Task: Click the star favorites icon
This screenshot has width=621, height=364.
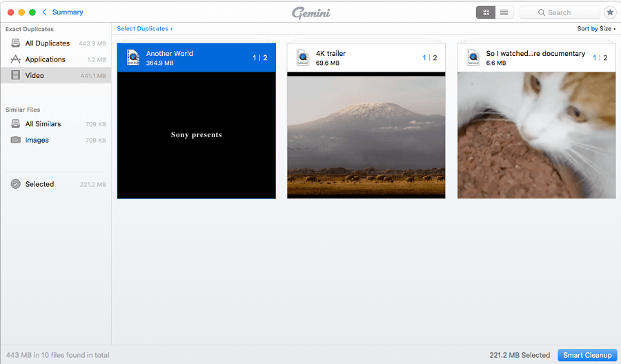Action: tap(610, 12)
